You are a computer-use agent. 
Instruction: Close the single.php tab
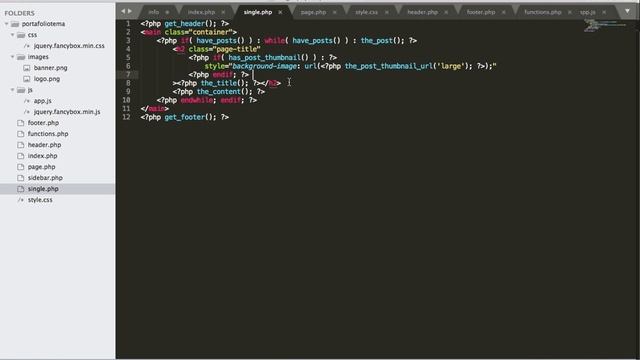pyautogui.click(x=280, y=12)
